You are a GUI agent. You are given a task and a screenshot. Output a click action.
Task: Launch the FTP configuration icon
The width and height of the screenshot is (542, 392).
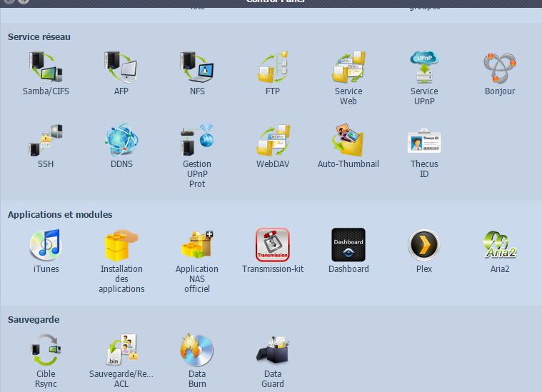[x=273, y=67]
